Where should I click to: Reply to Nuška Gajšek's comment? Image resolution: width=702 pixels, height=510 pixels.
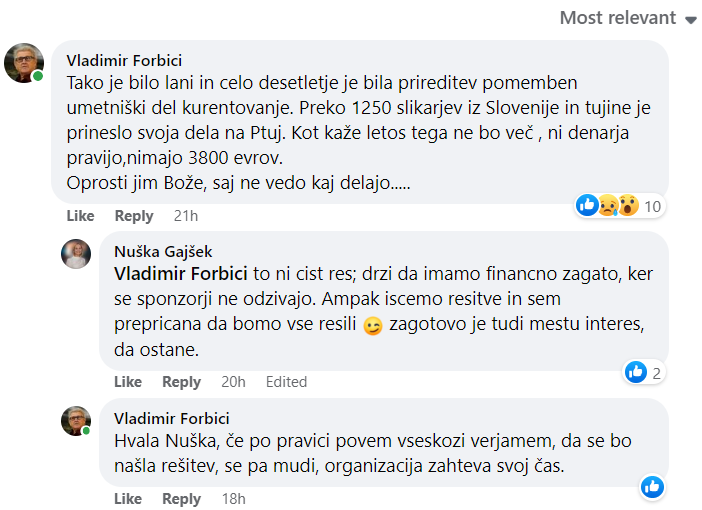click(182, 382)
